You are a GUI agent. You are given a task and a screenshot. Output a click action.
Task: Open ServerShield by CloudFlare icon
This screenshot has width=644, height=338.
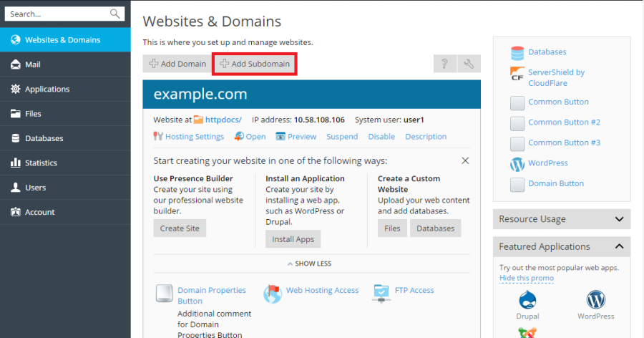(517, 74)
